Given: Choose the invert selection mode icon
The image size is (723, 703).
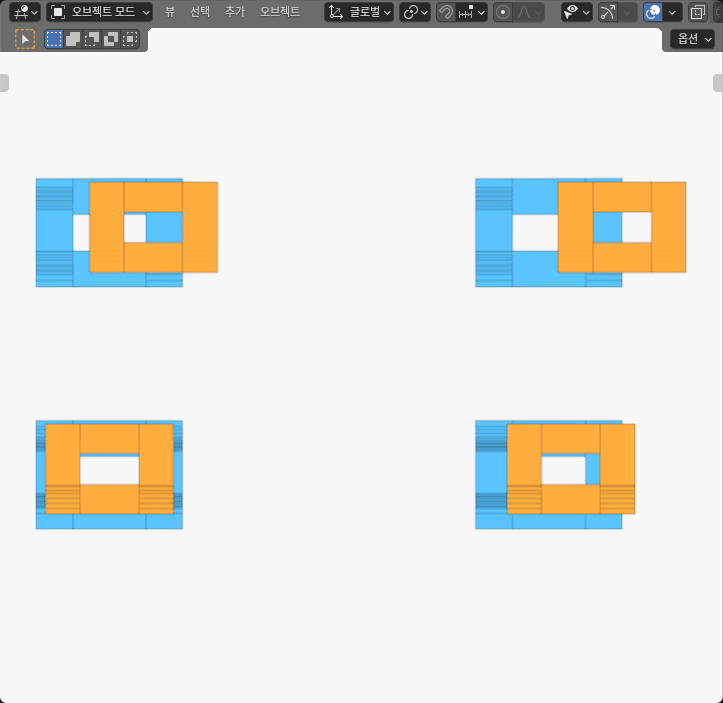Looking at the screenshot, I should tap(111, 39).
